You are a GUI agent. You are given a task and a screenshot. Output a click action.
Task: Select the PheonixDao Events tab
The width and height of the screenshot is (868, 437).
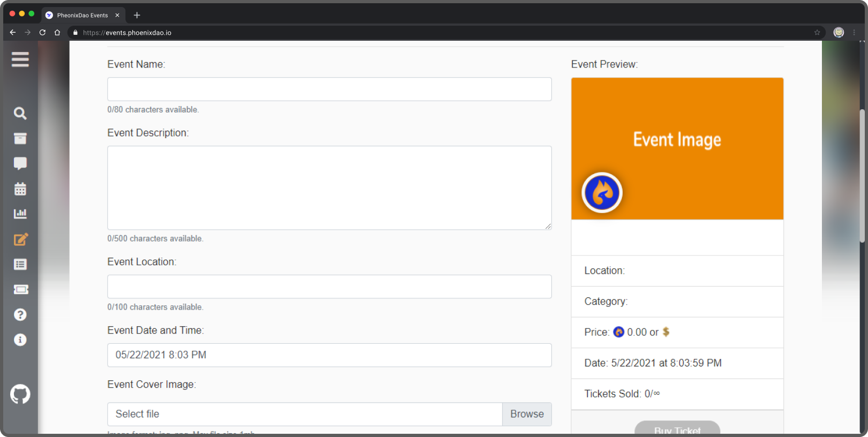[x=83, y=15]
